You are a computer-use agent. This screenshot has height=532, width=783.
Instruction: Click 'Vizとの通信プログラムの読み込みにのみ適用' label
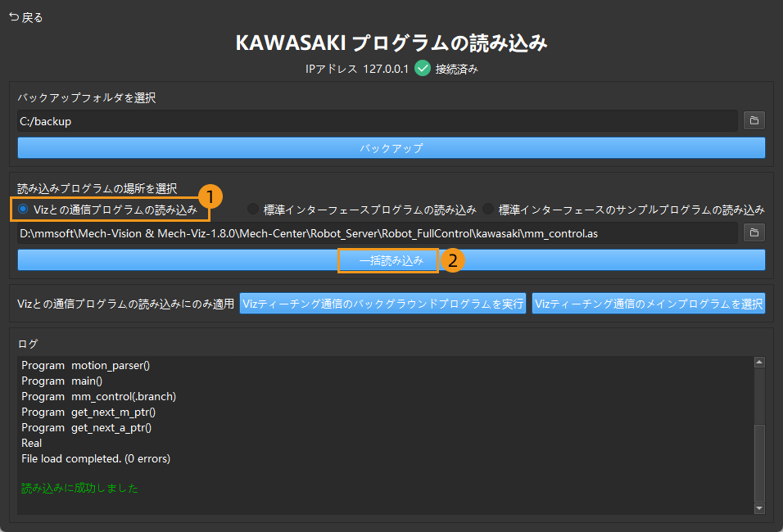tap(126, 304)
